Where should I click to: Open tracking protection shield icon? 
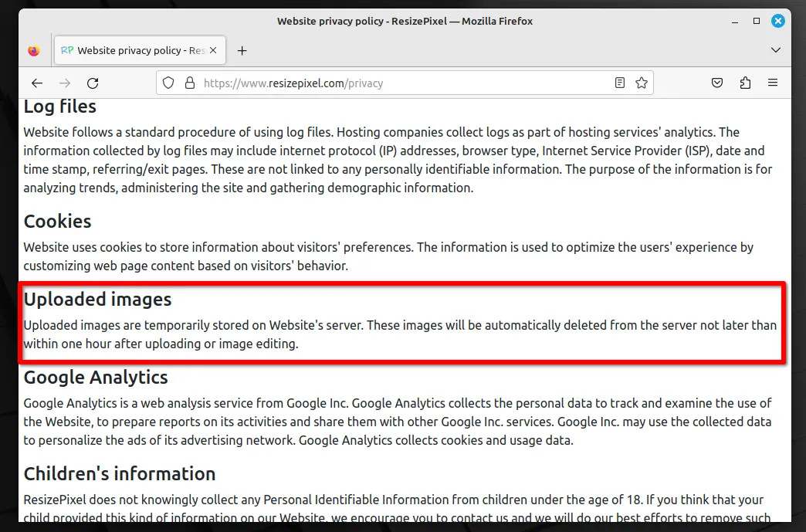coord(168,83)
